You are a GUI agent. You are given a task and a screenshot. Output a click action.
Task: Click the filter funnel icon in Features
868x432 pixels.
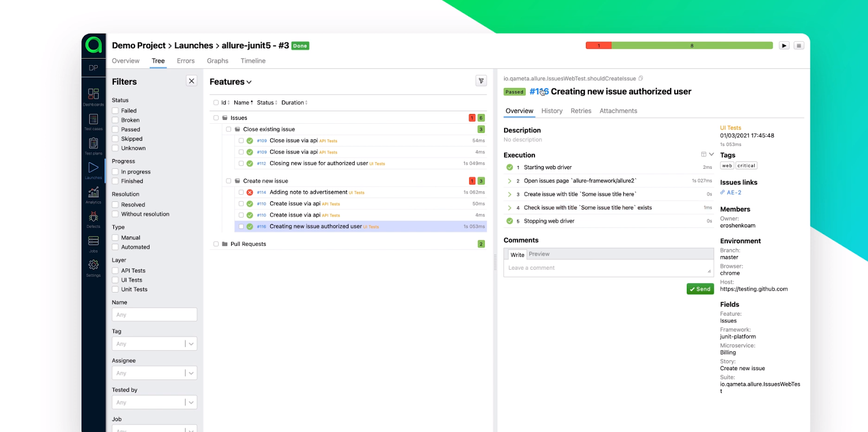tap(481, 81)
